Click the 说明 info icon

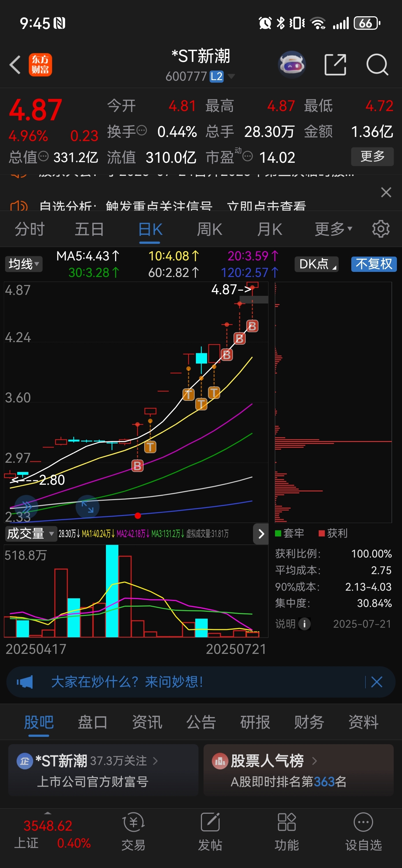pyautogui.click(x=304, y=624)
